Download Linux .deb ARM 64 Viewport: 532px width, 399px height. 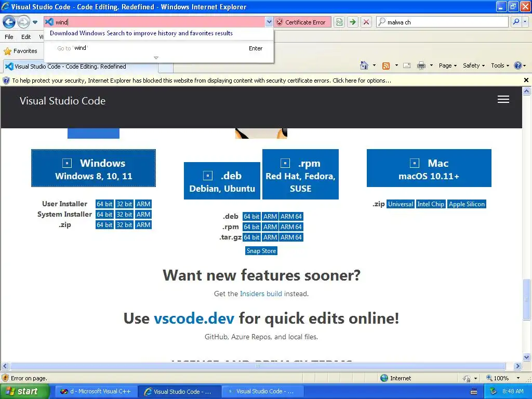[x=291, y=217]
